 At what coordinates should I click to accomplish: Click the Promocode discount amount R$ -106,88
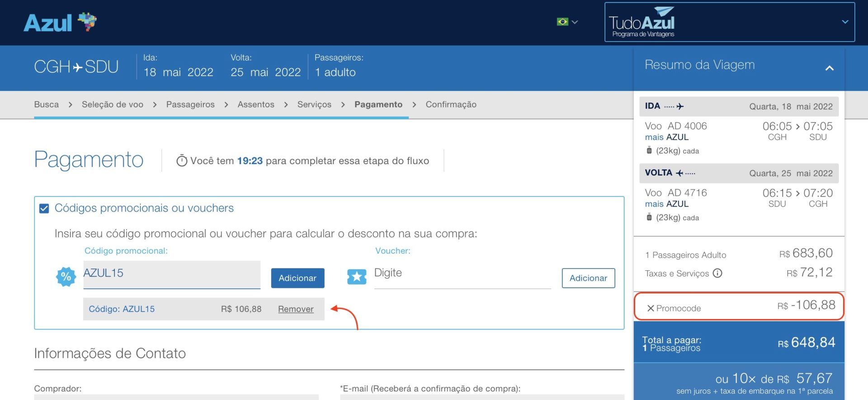pos(807,306)
